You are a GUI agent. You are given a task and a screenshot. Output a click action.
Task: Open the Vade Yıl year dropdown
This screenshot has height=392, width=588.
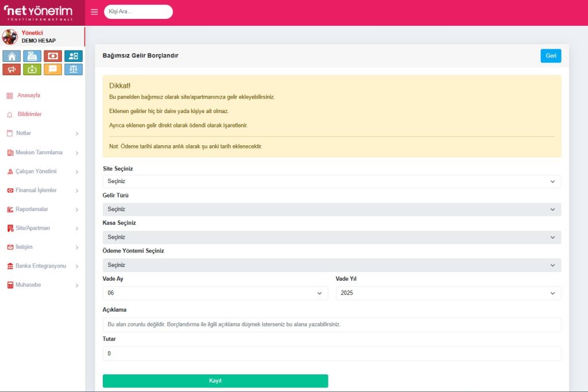448,293
